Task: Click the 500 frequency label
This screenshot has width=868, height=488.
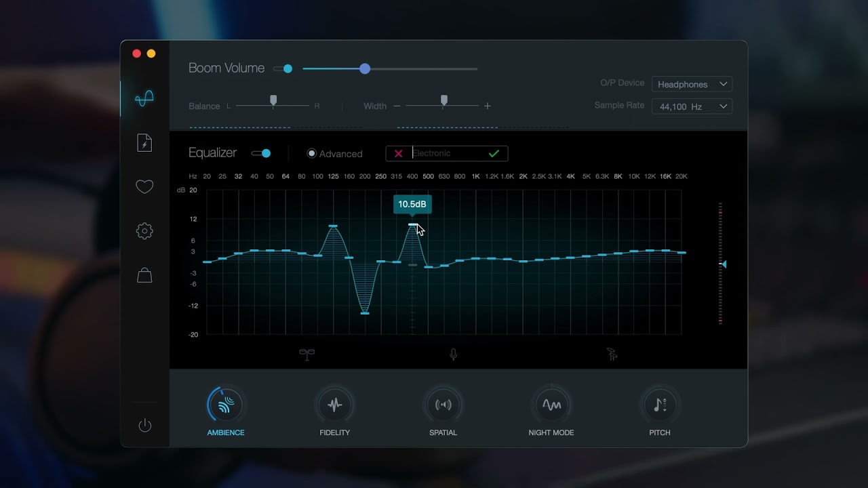Action: pyautogui.click(x=428, y=176)
